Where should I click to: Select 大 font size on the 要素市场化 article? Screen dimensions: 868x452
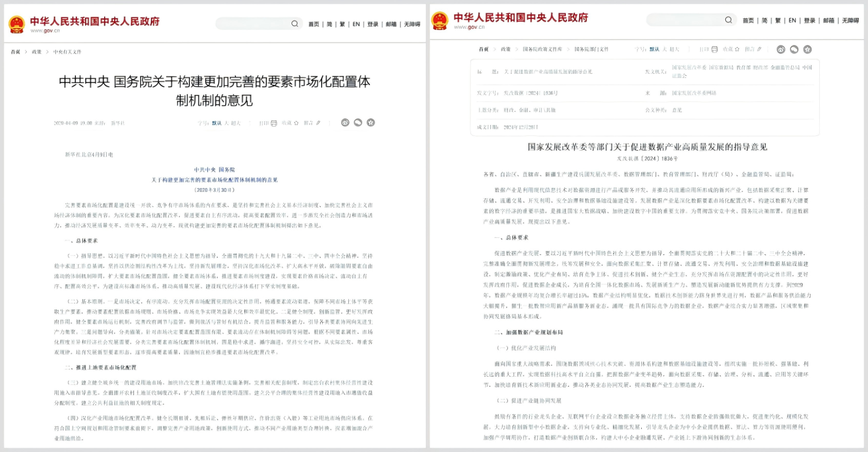point(227,123)
